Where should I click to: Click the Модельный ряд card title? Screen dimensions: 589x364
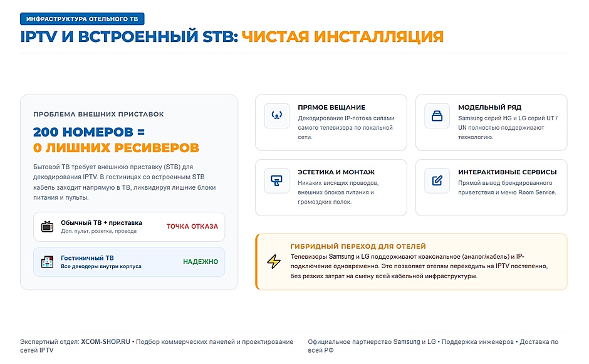[490, 107]
